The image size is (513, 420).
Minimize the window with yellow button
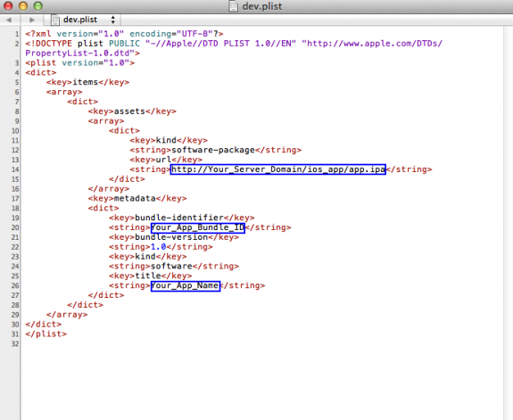coord(22,5)
